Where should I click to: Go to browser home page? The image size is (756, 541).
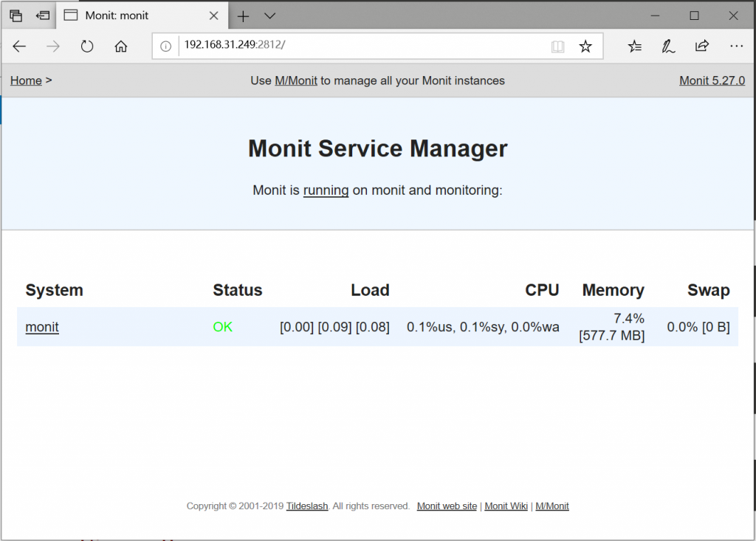tap(120, 46)
